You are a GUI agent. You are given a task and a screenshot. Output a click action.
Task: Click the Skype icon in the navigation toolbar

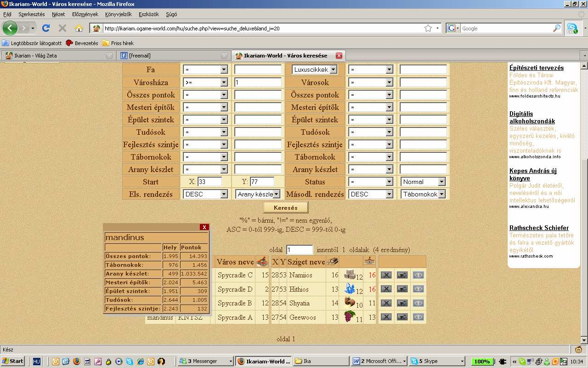pos(572,28)
